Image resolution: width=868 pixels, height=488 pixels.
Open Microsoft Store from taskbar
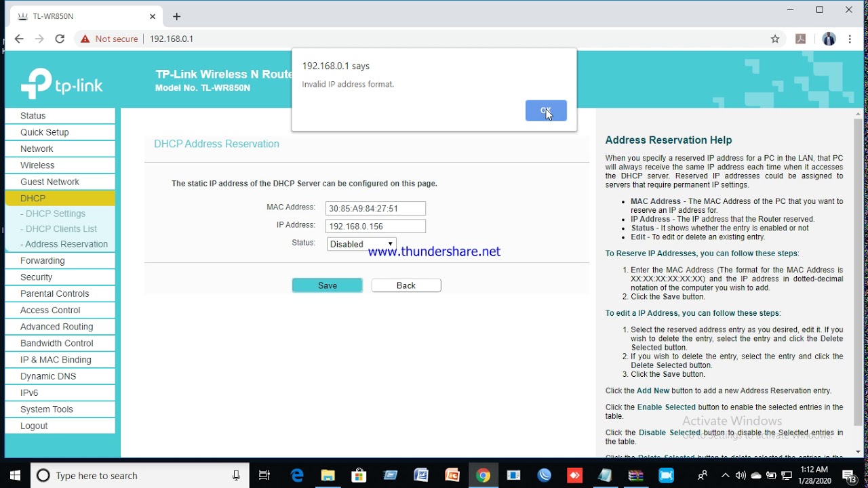359,475
